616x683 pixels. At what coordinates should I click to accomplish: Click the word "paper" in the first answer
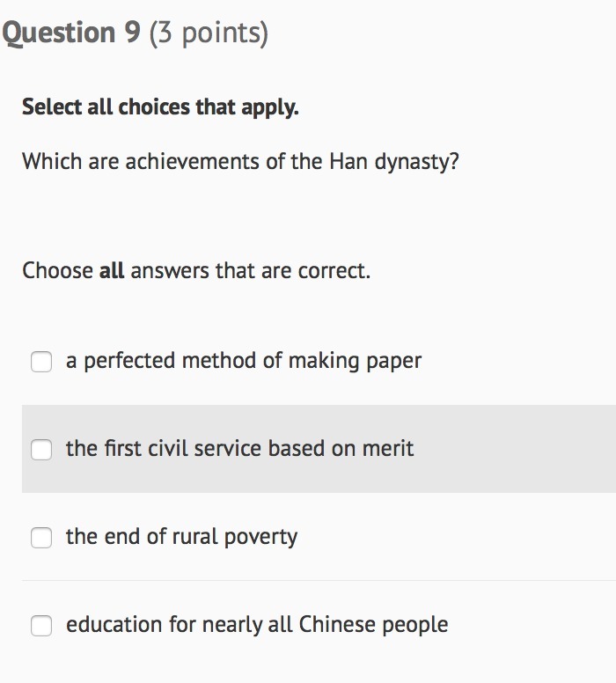(x=395, y=362)
